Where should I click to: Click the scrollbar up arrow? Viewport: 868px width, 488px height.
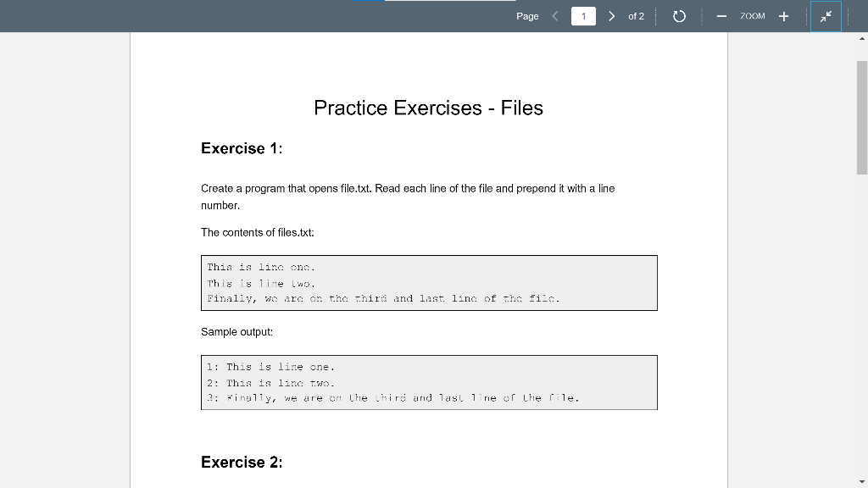(x=860, y=38)
